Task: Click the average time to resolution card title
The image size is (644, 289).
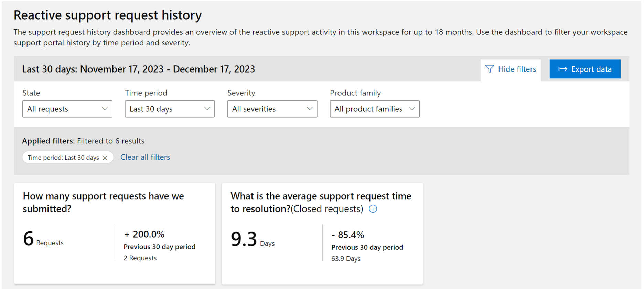Action: pyautogui.click(x=321, y=202)
